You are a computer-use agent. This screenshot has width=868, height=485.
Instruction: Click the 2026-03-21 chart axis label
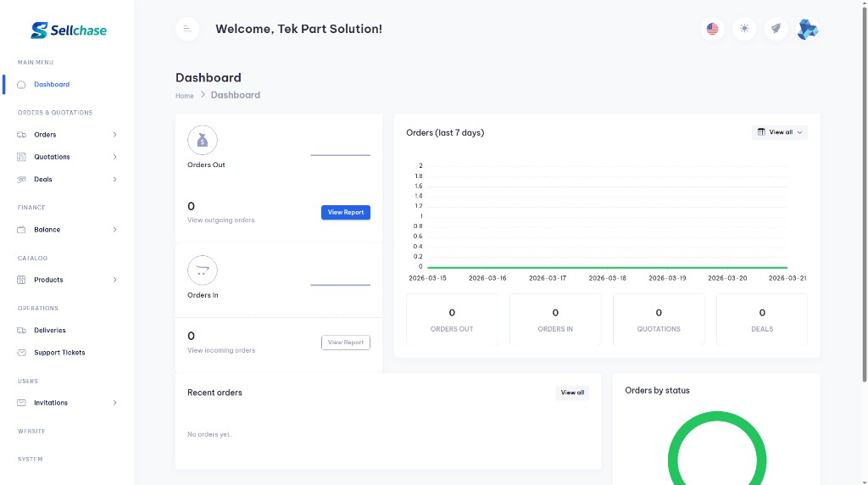click(787, 278)
